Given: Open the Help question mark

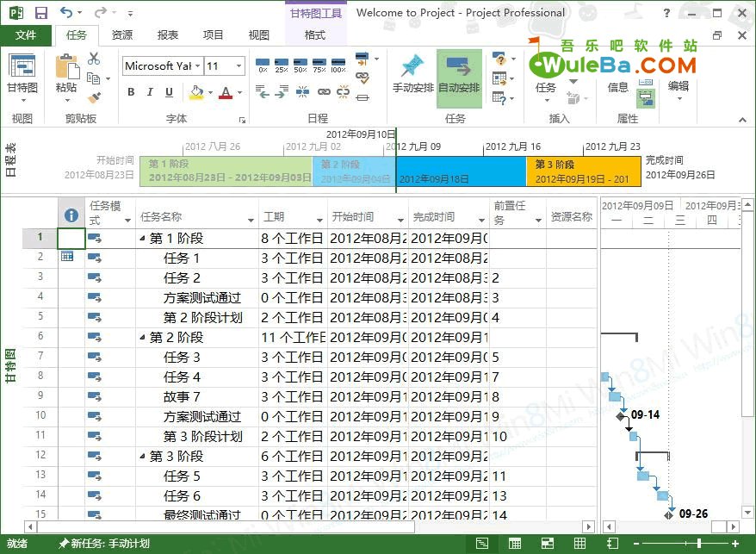Looking at the screenshot, I should (x=666, y=13).
